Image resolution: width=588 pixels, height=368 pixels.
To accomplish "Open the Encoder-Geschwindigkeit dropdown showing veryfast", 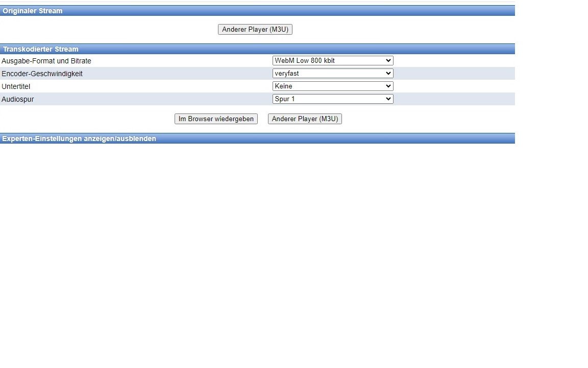I will tap(332, 74).
